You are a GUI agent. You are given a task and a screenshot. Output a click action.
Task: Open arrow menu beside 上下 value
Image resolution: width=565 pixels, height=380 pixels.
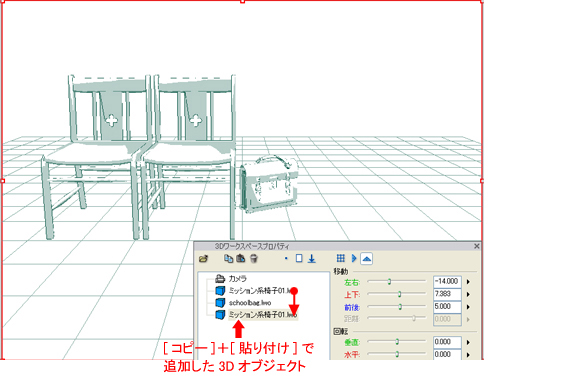pyautogui.click(x=468, y=294)
